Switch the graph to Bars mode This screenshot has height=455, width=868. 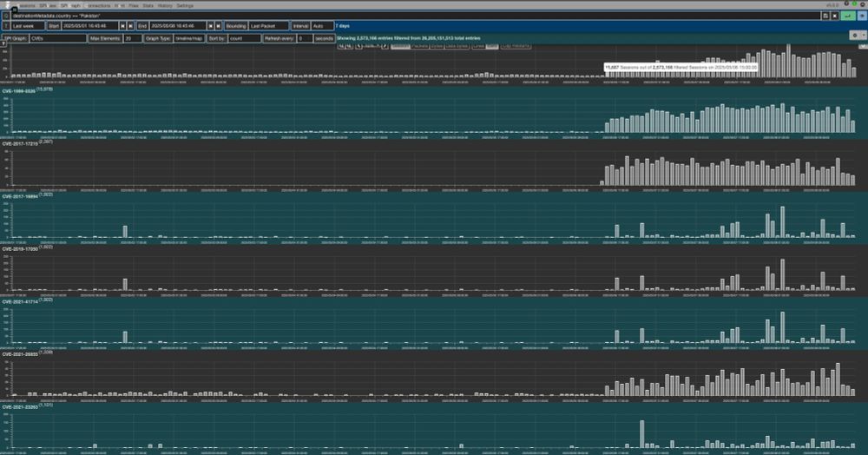click(x=492, y=46)
